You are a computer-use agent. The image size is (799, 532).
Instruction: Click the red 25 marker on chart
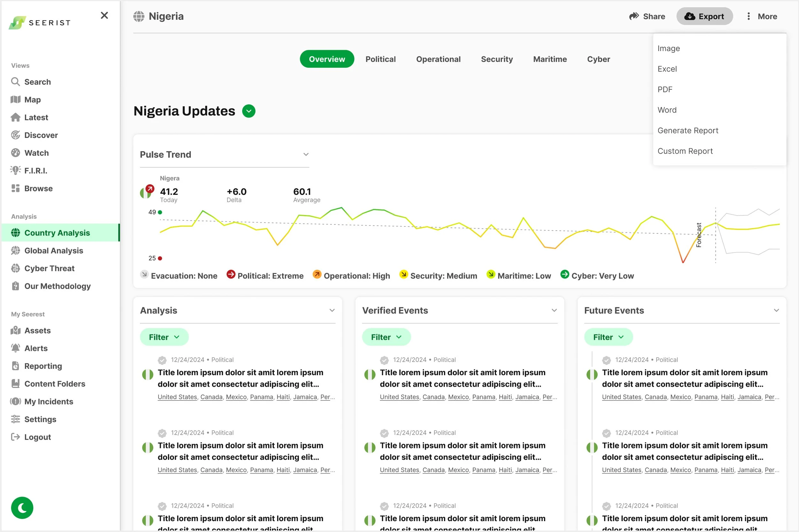(x=160, y=258)
